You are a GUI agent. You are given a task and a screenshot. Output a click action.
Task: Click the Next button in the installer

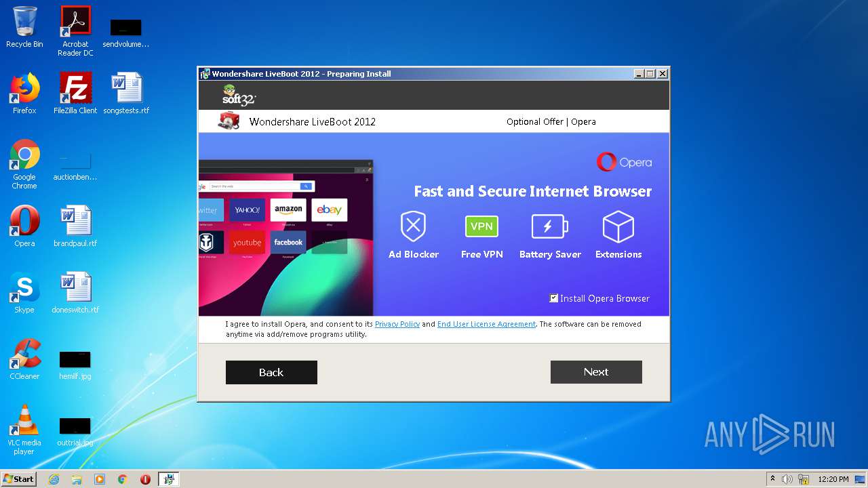click(596, 371)
